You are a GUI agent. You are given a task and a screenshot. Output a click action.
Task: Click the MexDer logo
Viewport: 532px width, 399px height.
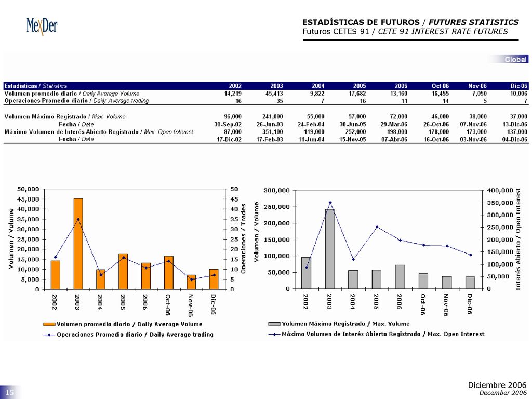(x=42, y=26)
